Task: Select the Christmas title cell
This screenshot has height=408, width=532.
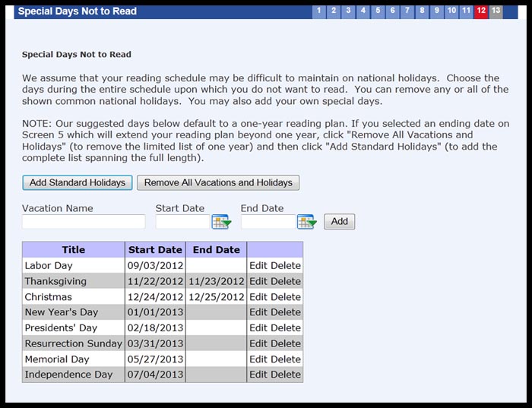Action: click(74, 297)
